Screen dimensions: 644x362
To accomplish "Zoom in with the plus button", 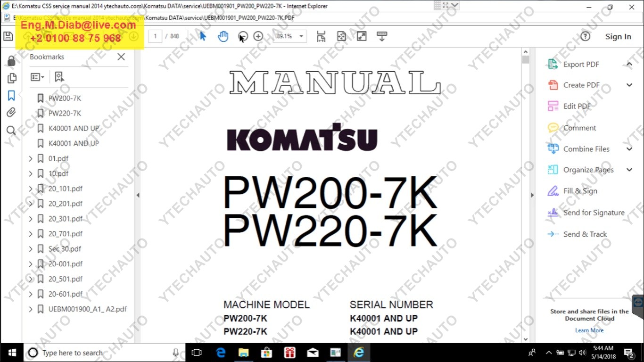I will [x=258, y=36].
